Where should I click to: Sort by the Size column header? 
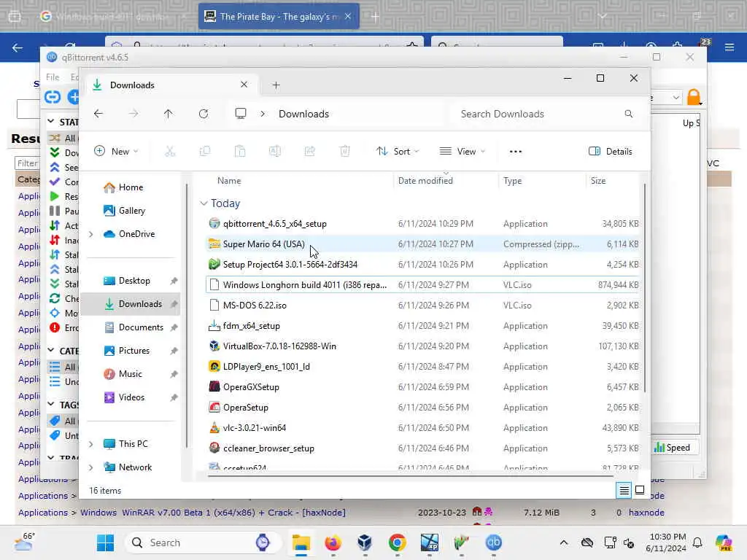coord(598,181)
